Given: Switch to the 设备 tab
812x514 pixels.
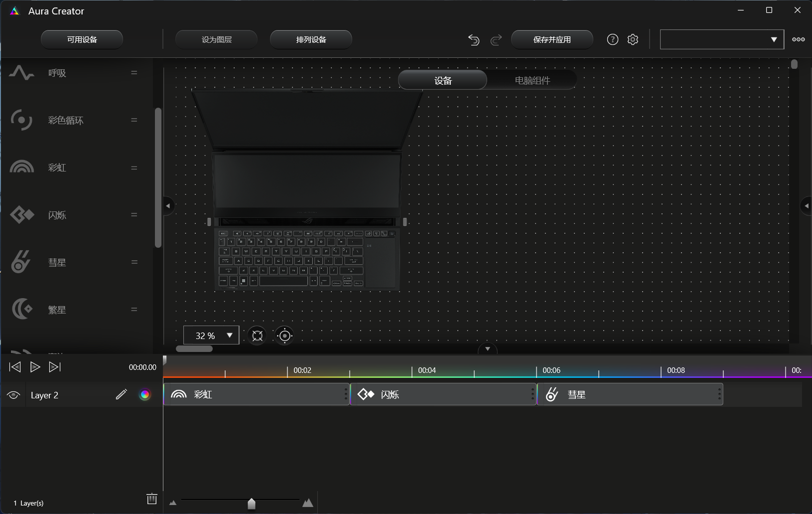Looking at the screenshot, I should point(443,80).
